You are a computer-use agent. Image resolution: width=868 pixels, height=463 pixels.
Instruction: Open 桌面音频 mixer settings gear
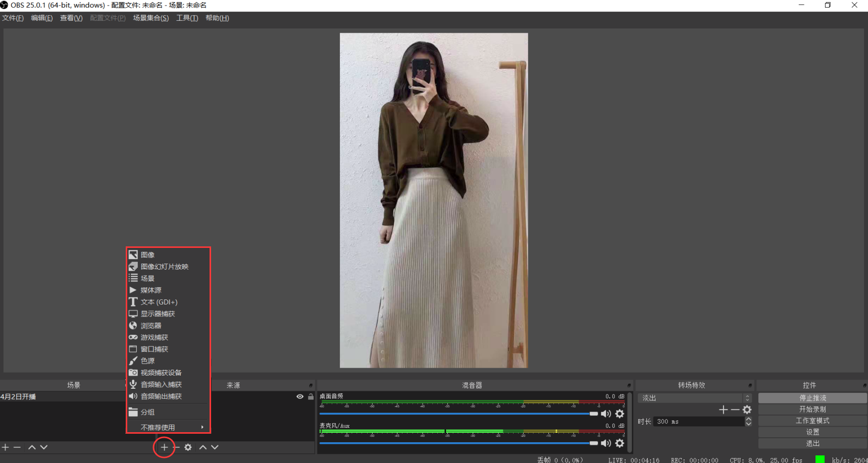pos(620,414)
